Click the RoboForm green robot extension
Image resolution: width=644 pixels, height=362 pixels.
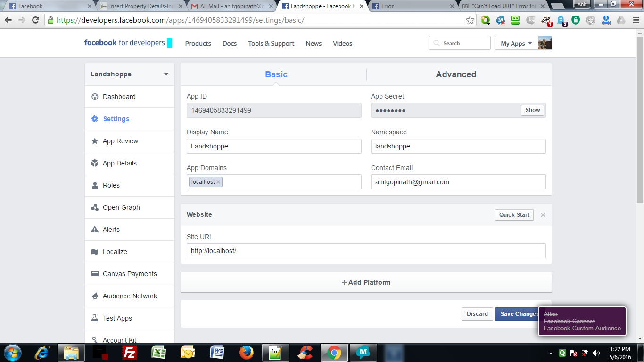tap(515, 20)
